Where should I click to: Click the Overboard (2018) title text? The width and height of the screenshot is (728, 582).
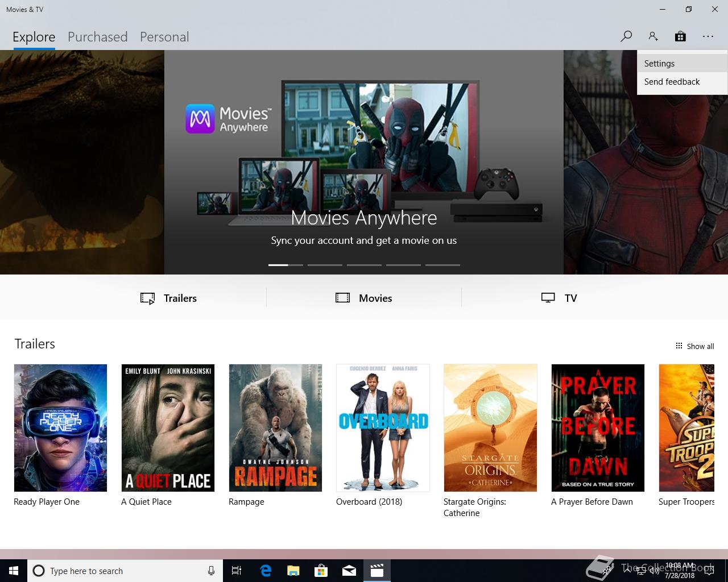coord(369,502)
